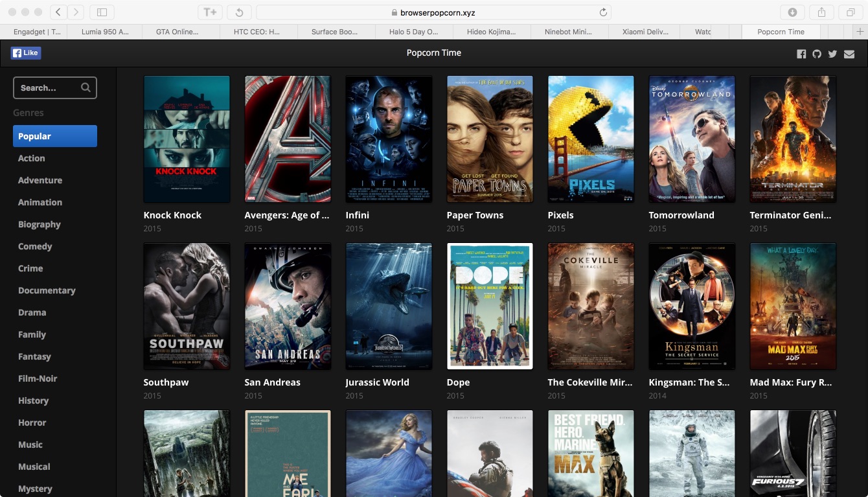Image resolution: width=868 pixels, height=497 pixels.
Task: Click the Knock Knock title text
Action: pyautogui.click(x=172, y=215)
